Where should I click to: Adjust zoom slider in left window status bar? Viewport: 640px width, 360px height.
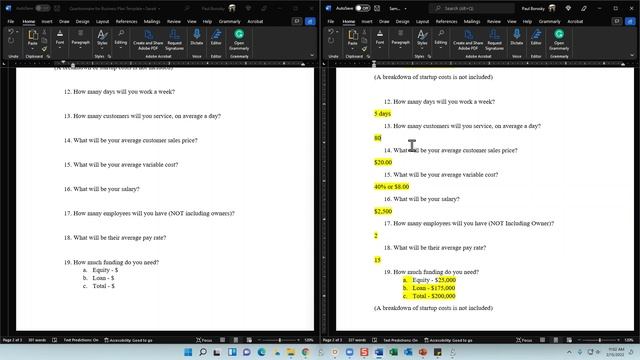(x=280, y=340)
